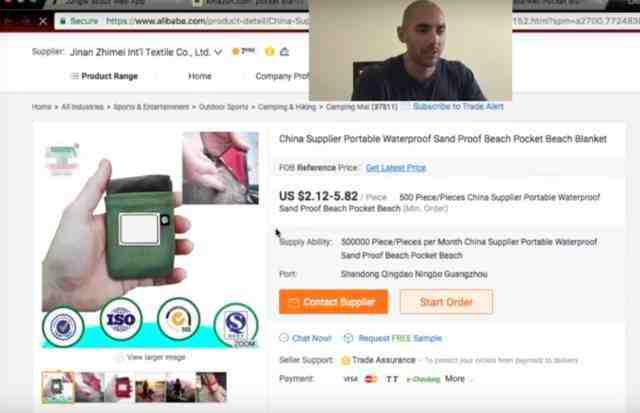Screen dimensions: 640x413
Task: Click the blue onsite check icon
Action: click(284, 51)
